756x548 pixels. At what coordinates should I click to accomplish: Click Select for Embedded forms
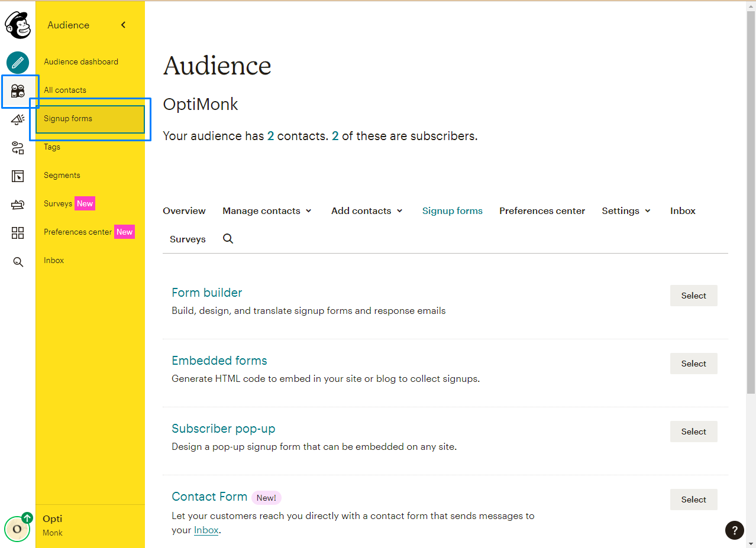point(694,364)
